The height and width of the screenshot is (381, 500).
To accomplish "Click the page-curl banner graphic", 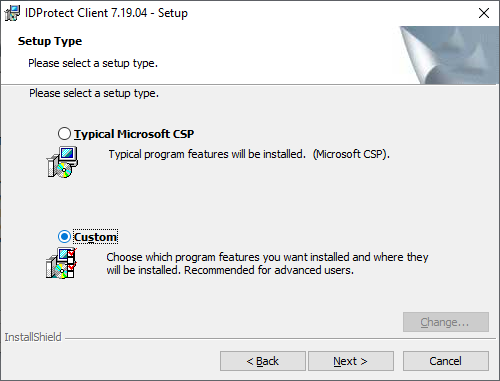I will click(x=449, y=55).
